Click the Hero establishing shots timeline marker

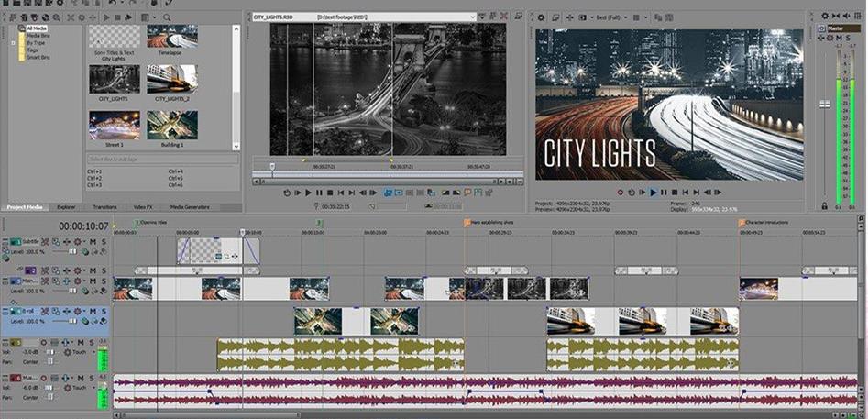coord(467,223)
